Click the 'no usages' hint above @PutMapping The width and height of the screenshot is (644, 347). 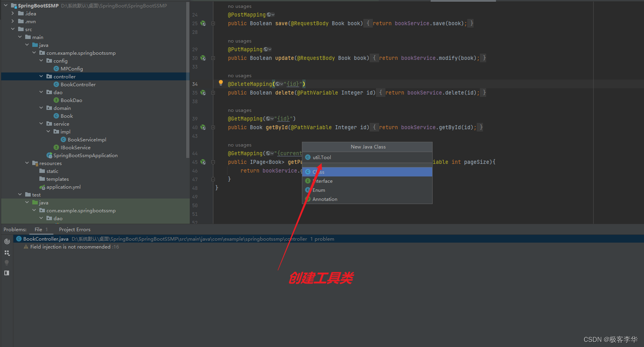(240, 41)
